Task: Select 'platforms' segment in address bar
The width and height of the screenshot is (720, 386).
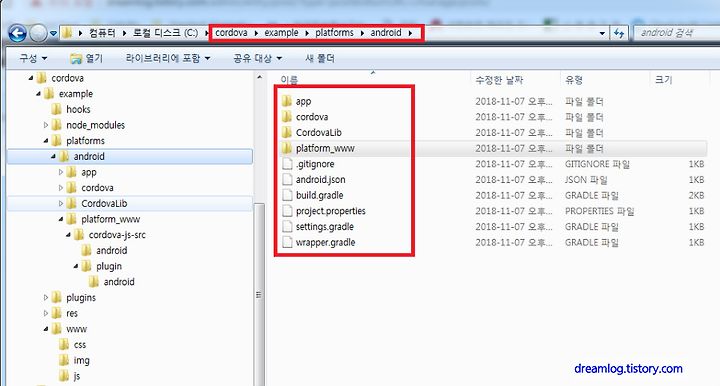Action: click(334, 33)
